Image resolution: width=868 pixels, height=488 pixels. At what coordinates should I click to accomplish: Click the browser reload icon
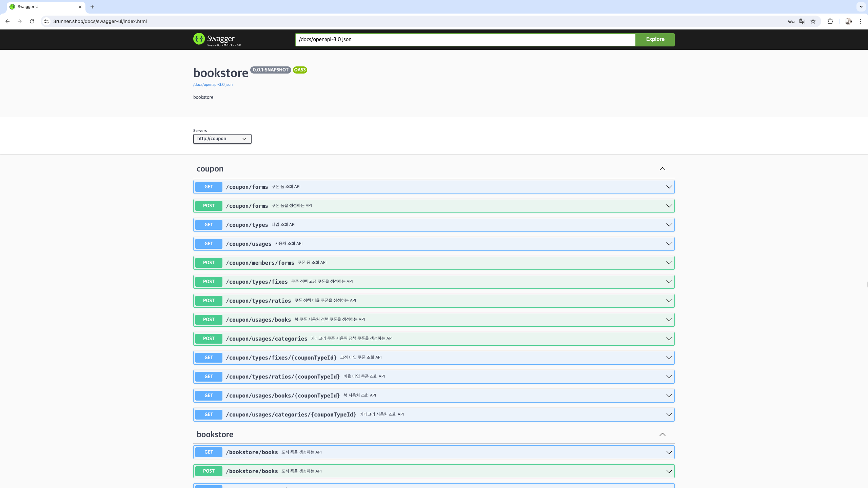tap(32, 21)
